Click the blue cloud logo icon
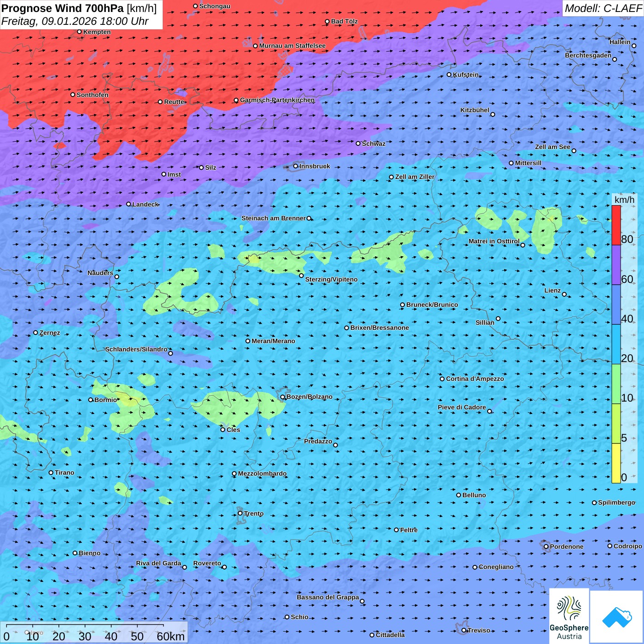644x644 pixels. coord(617,617)
